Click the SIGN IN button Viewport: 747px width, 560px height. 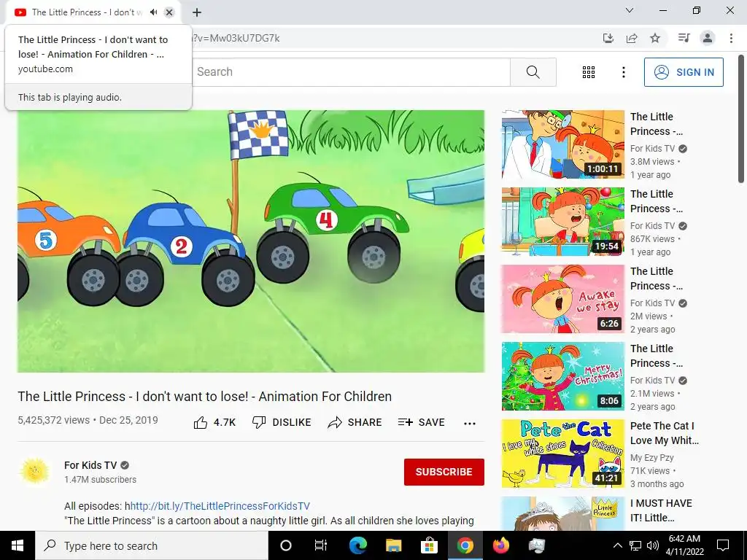[684, 72]
